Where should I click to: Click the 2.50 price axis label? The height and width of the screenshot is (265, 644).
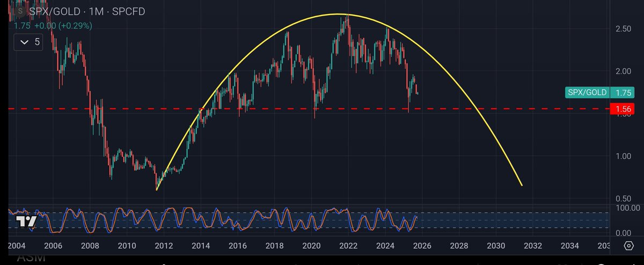623,28
